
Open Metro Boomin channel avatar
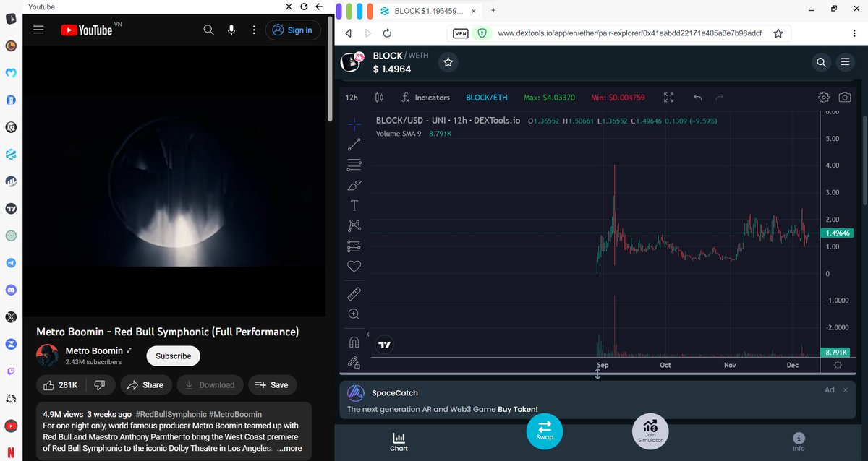tap(48, 356)
